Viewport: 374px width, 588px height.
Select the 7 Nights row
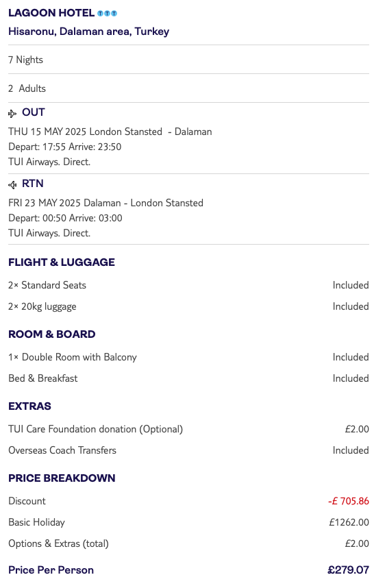[x=188, y=60]
